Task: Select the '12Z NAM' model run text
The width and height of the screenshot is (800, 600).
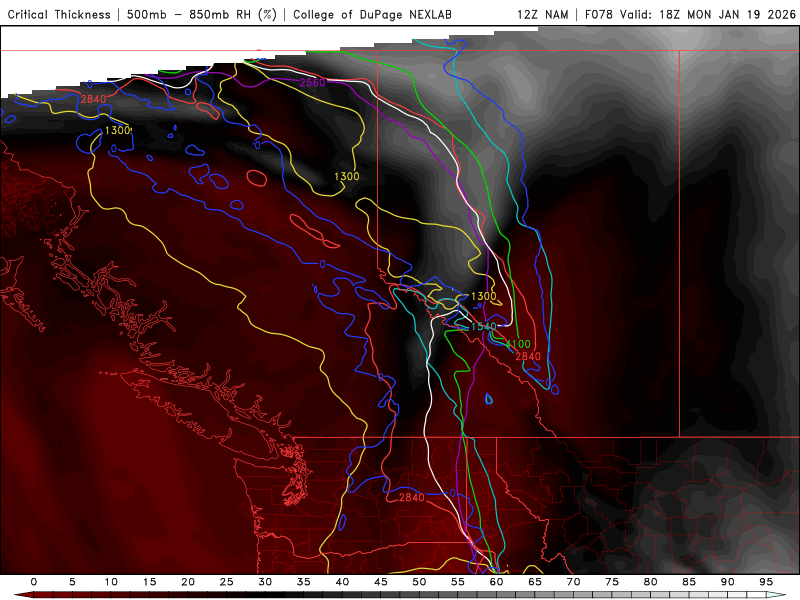Action: tap(543, 15)
